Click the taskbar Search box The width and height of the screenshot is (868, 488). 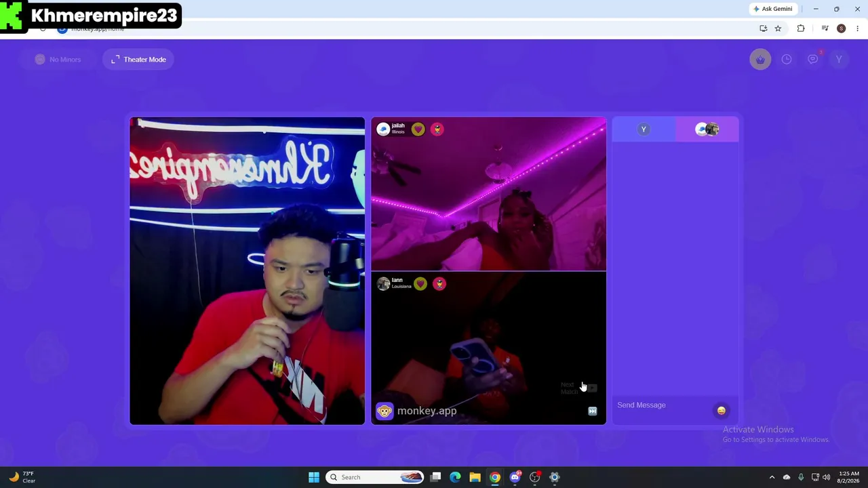[375, 477]
